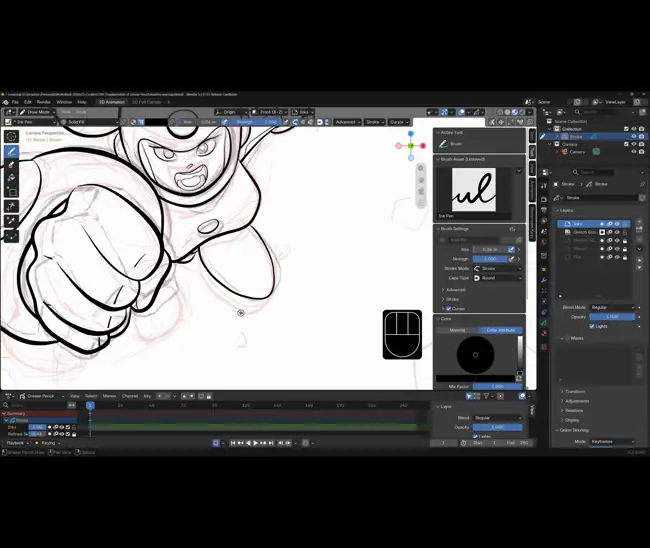The image size is (650, 548).
Task: Open the Stroke Mode dropdown
Action: [x=498, y=269]
